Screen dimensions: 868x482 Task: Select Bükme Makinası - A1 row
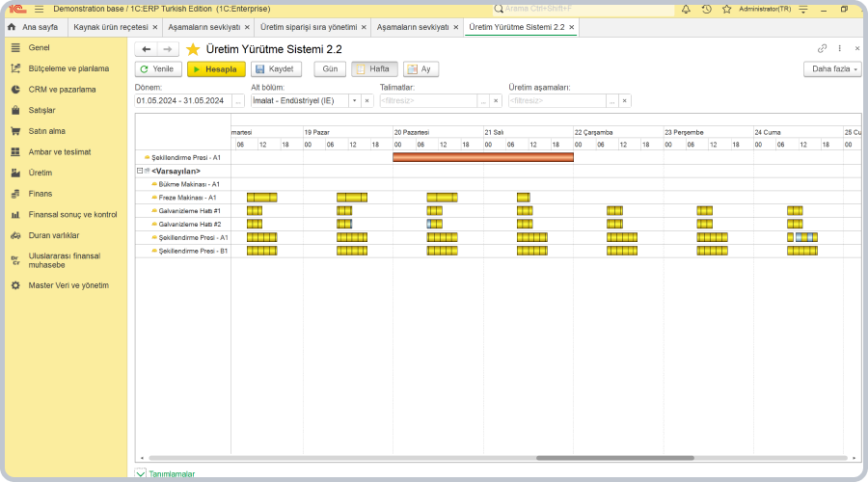coord(189,184)
